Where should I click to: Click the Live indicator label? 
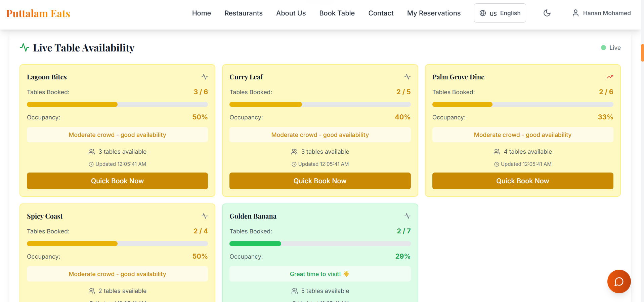[x=615, y=48]
